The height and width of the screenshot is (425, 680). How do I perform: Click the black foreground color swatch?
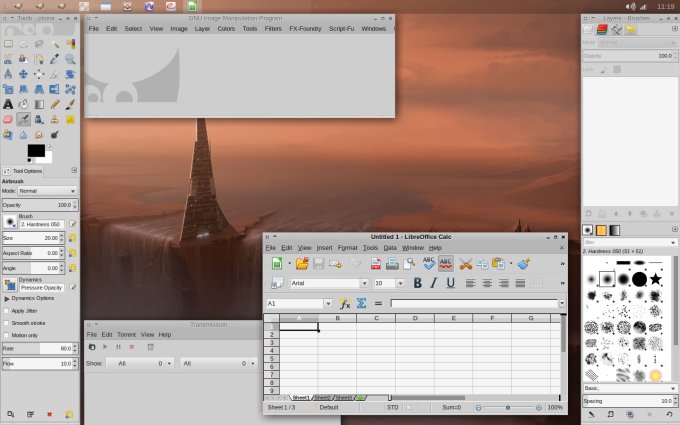pos(36,150)
